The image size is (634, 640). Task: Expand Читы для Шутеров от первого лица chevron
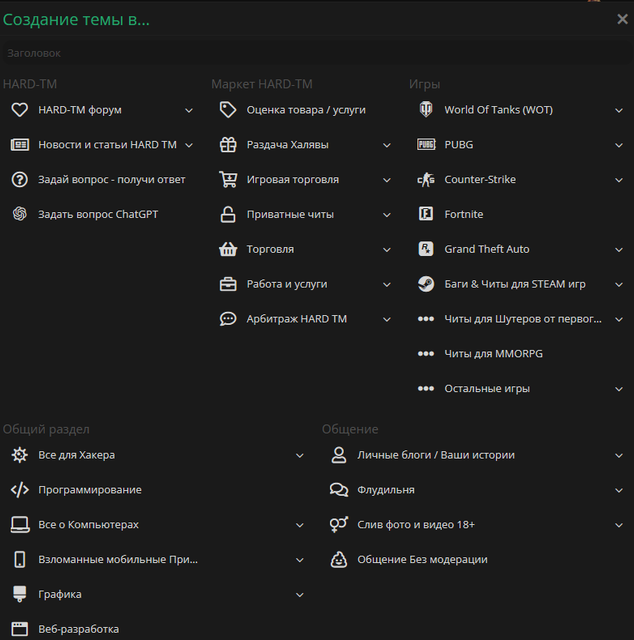[619, 319]
